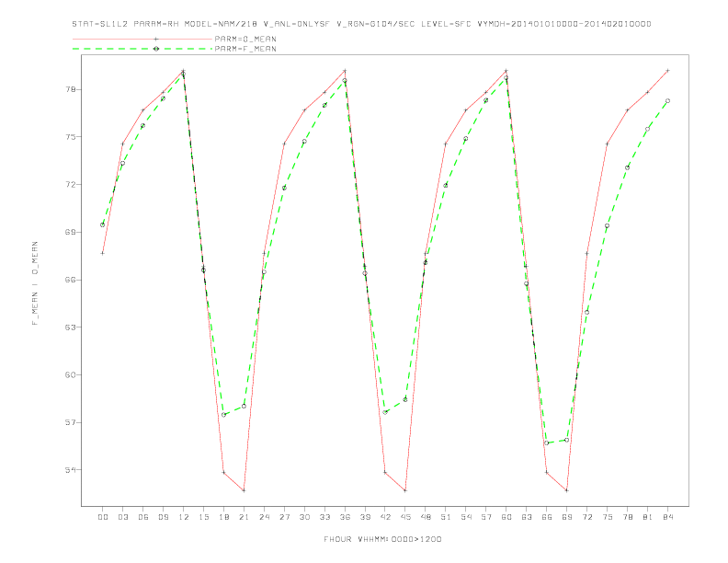Click the y-axis tick label 63

[70, 327]
